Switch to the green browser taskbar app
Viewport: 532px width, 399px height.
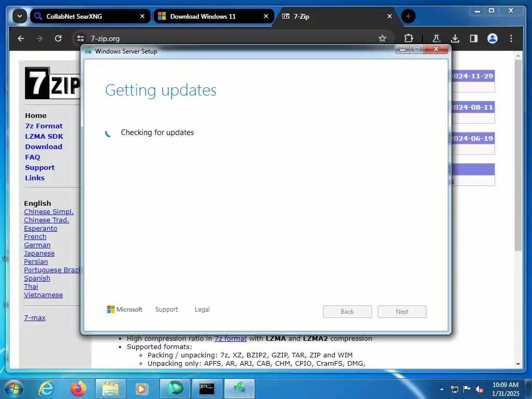(175, 389)
